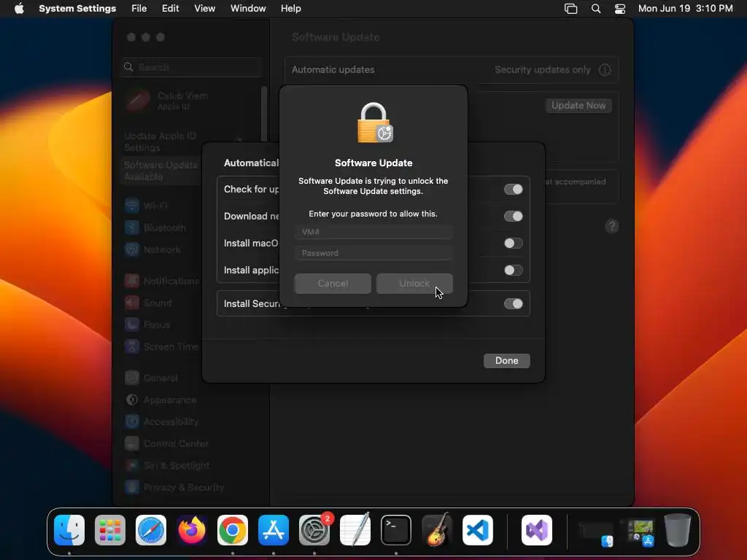Open Visual Studio purple icon in Dock

tap(537, 530)
